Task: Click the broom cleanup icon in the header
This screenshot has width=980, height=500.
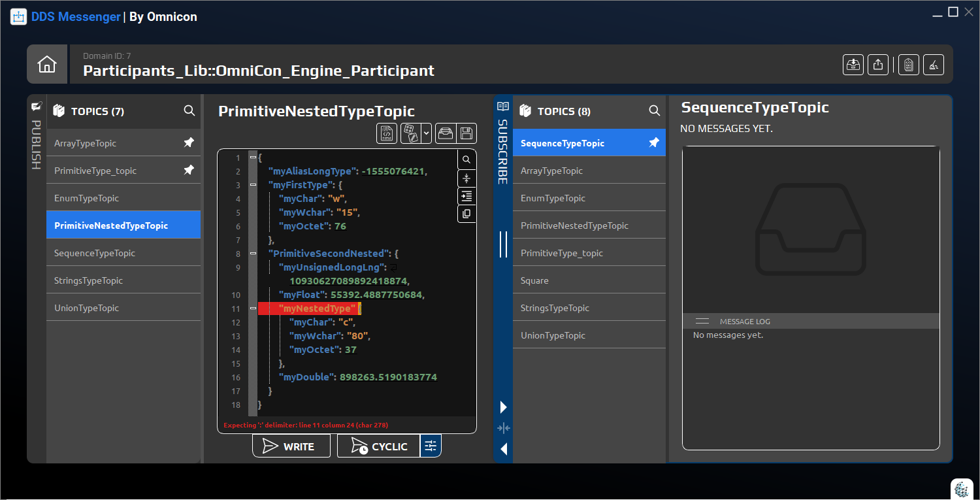Action: tap(933, 64)
